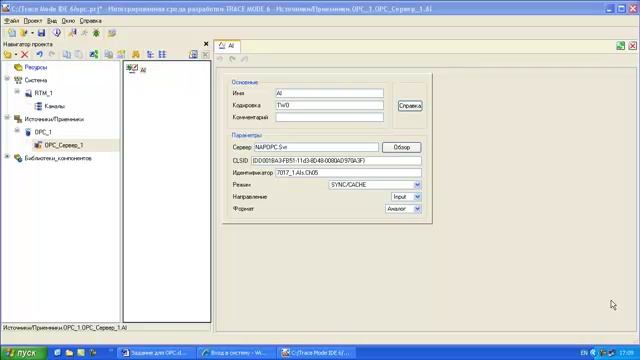This screenshot has height=360, width=640.
Task: Open the Справка menu
Action: tap(91, 21)
